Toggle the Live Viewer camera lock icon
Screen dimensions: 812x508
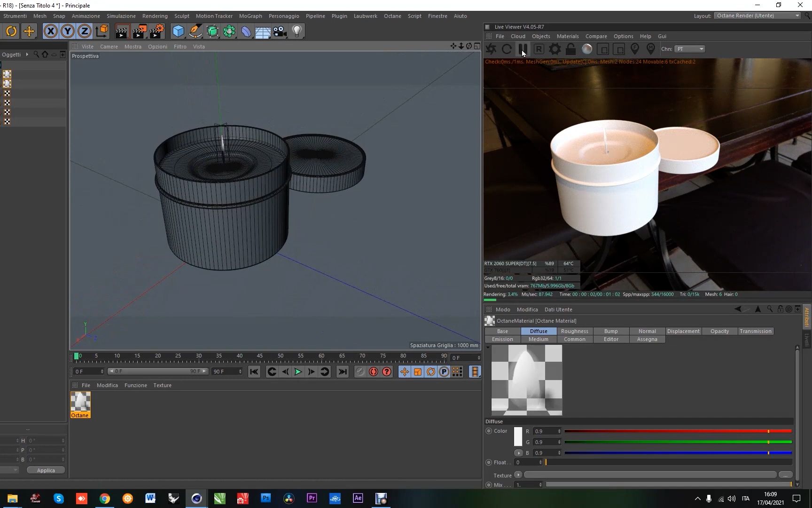point(570,49)
